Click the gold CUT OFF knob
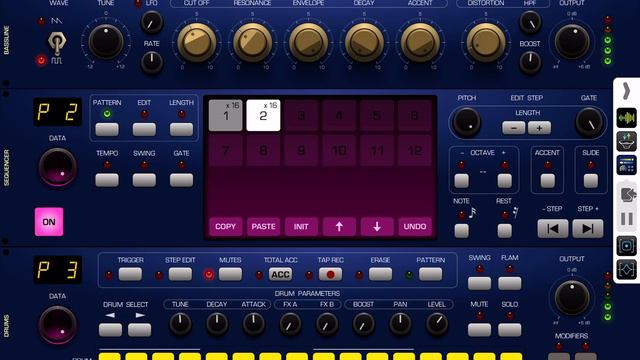The image size is (640, 360). 196,42
